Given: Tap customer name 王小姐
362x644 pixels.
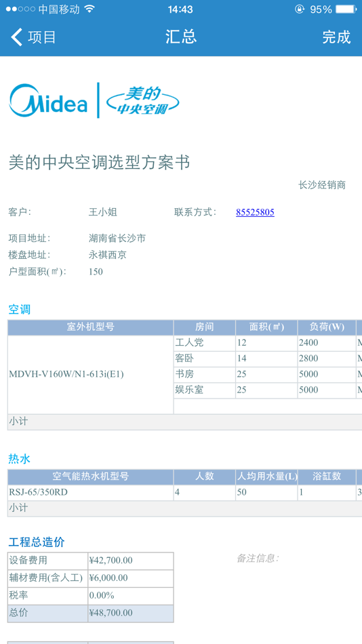Looking at the screenshot, I should pyautogui.click(x=103, y=212).
